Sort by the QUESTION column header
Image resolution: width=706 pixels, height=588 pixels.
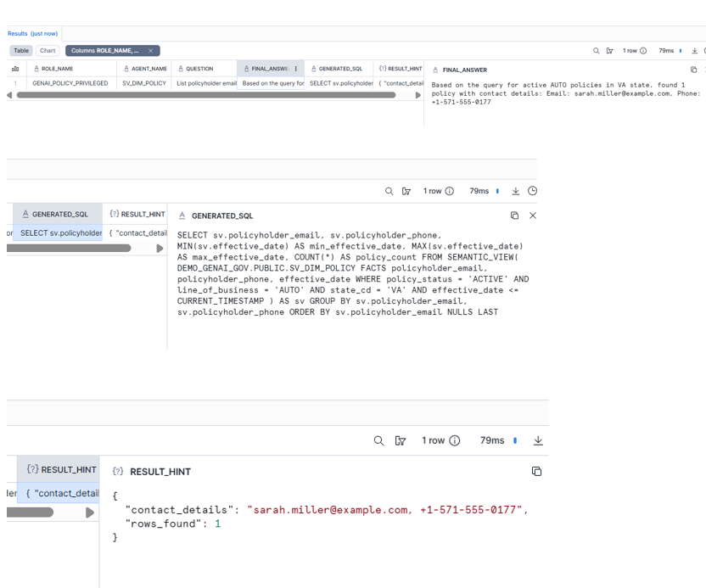[x=199, y=69]
